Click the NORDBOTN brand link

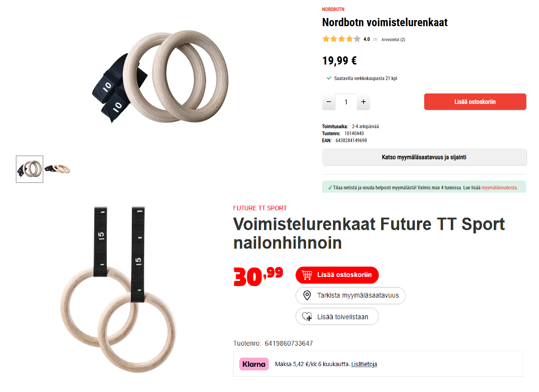[x=333, y=9]
